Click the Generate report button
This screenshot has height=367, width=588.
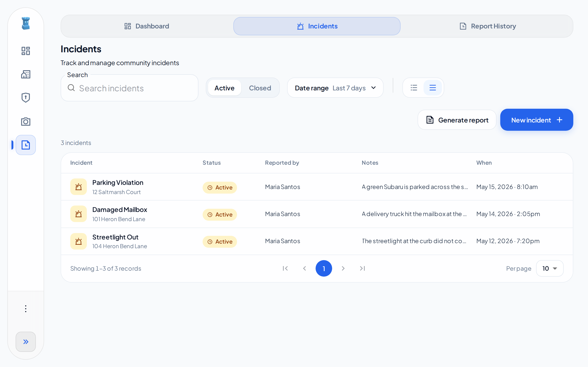457,120
